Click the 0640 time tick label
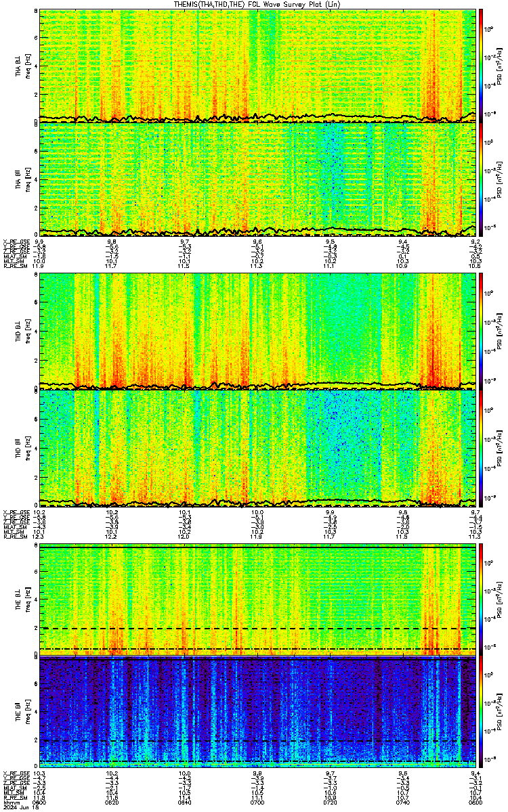 click(185, 803)
